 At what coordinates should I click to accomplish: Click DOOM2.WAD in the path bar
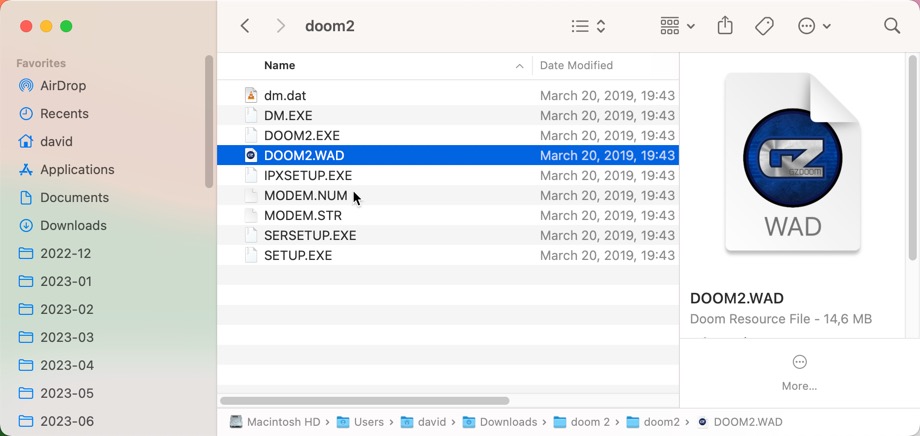[x=740, y=422]
